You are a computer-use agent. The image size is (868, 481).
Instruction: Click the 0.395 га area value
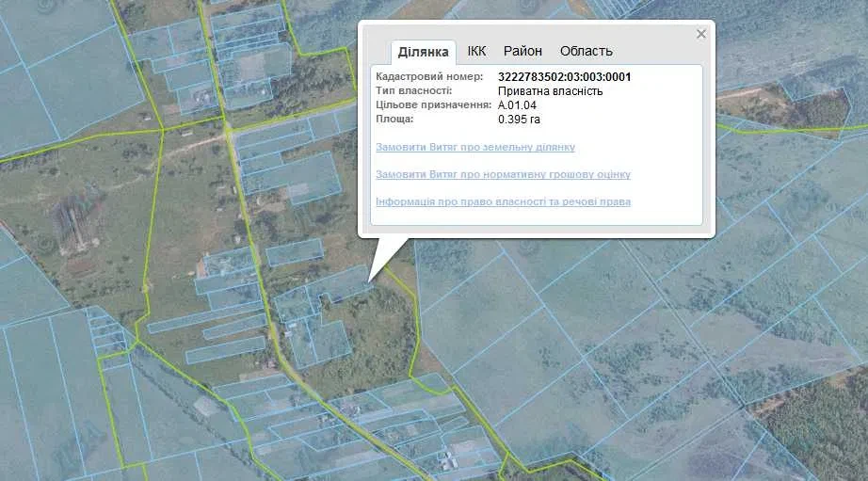point(519,119)
